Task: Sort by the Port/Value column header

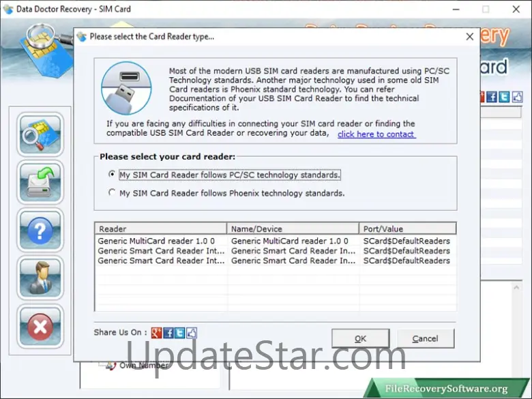Action: click(407, 228)
